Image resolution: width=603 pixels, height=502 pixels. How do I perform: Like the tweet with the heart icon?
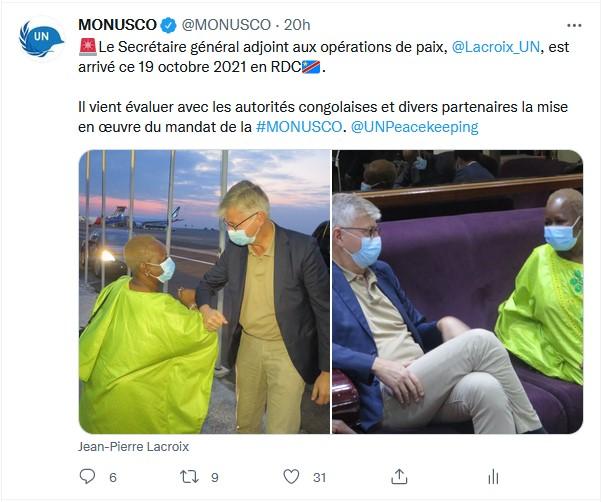coord(291,477)
